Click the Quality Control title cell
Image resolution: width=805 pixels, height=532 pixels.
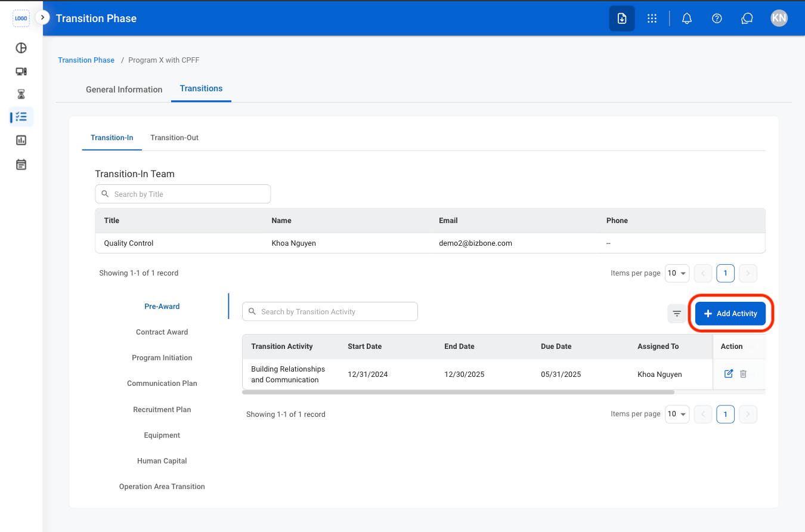128,243
